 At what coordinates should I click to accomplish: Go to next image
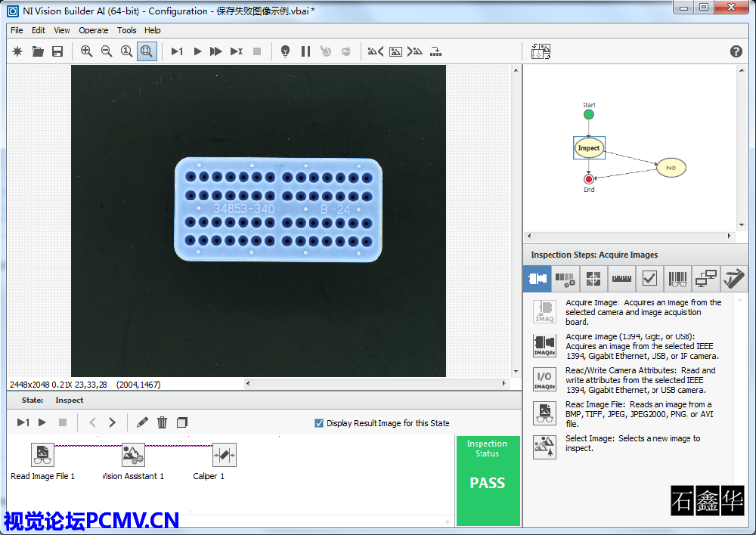coord(414,51)
